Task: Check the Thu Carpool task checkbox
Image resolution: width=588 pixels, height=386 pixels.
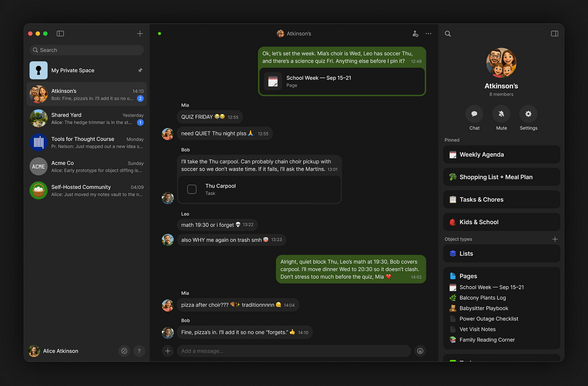Action: click(x=192, y=189)
